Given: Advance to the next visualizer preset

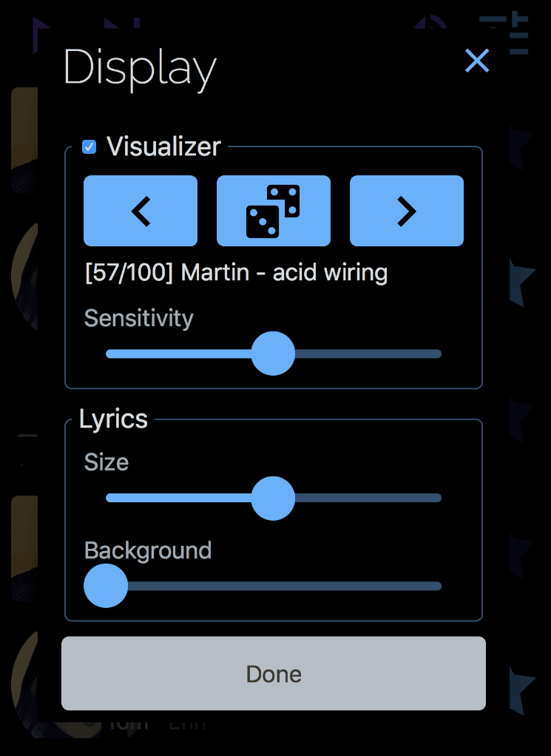Looking at the screenshot, I should pos(406,211).
